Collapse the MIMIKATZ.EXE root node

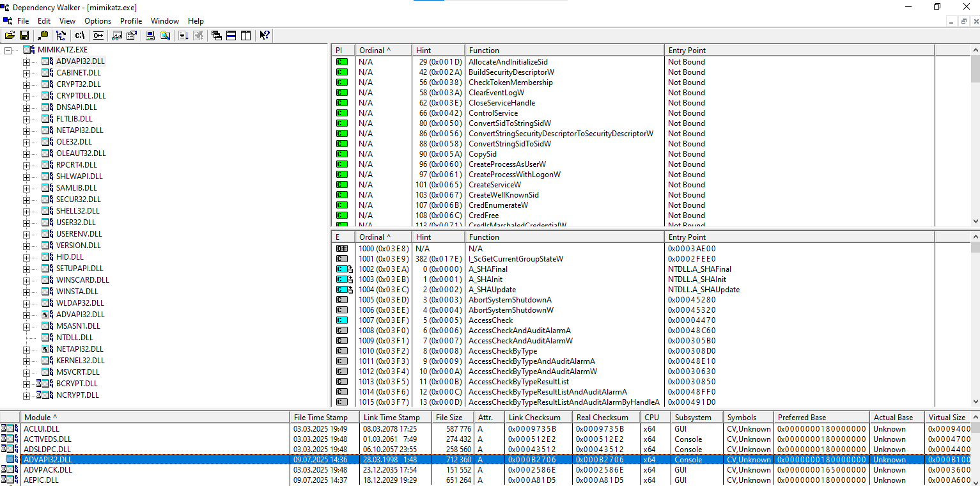click(8, 50)
